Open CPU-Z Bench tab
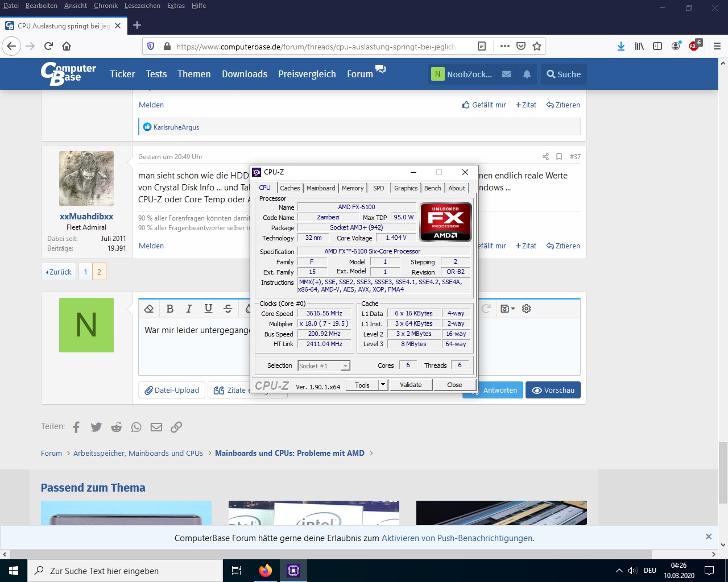Viewport: 728px width, 582px height. coord(433,188)
